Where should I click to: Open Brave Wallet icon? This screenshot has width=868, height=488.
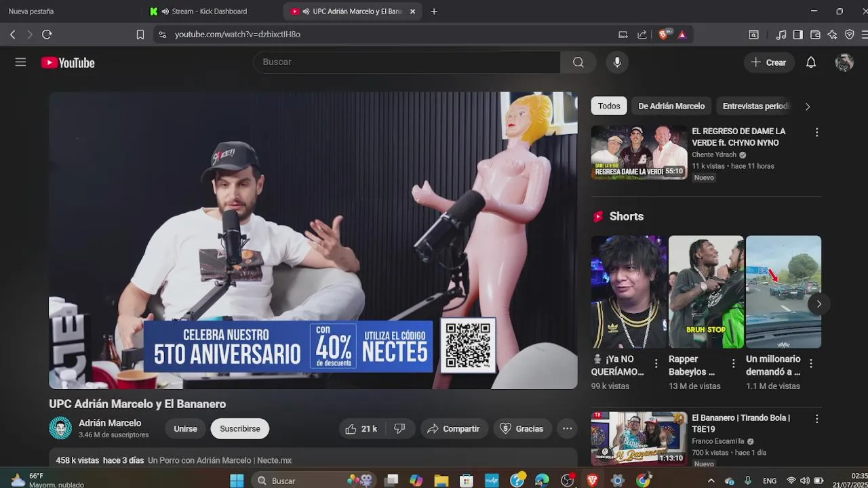(815, 35)
